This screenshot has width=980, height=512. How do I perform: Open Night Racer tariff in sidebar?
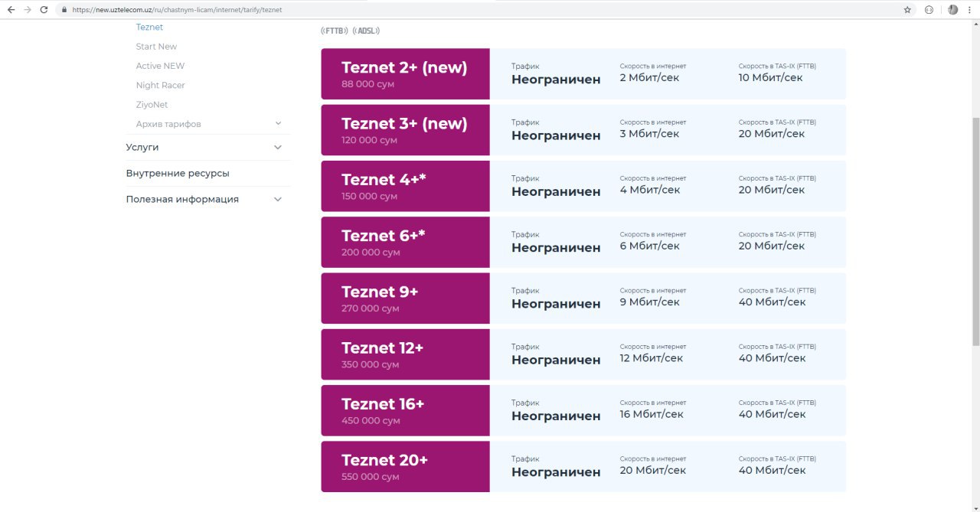coord(160,85)
